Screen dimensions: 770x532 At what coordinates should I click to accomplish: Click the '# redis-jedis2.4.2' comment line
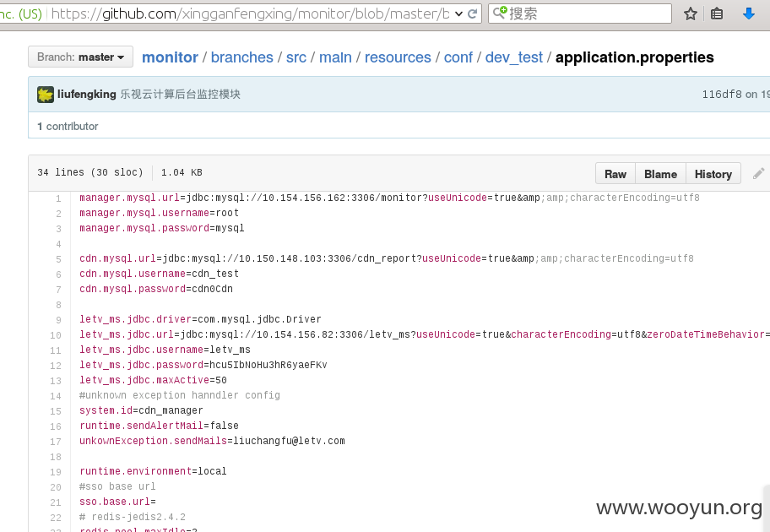(133, 518)
